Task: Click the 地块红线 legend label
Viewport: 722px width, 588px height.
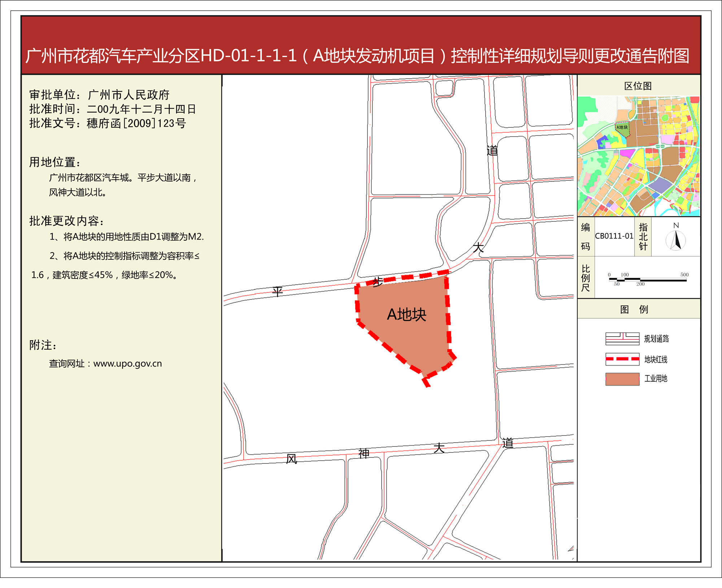Action: click(x=656, y=359)
